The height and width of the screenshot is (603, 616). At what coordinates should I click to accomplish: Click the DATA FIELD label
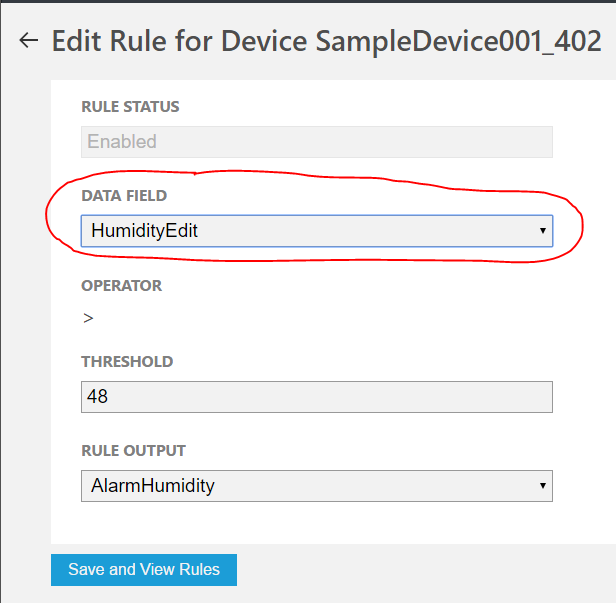124,196
